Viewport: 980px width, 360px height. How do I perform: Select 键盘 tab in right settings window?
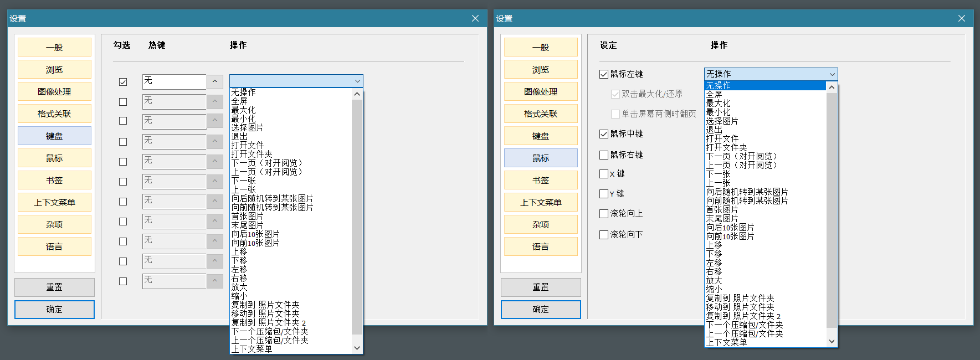coord(541,136)
